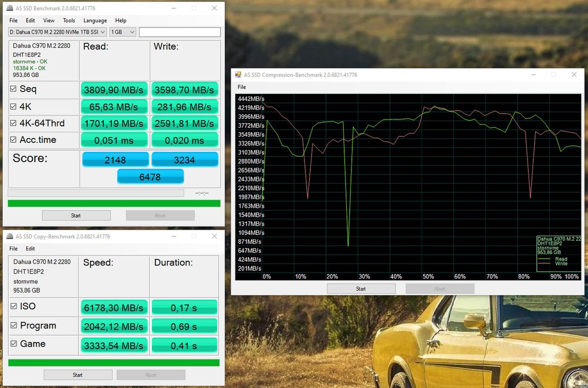Viewport: 588px width, 388px height.
Task: Toggle the 4K test checkbox
Action: 13,107
